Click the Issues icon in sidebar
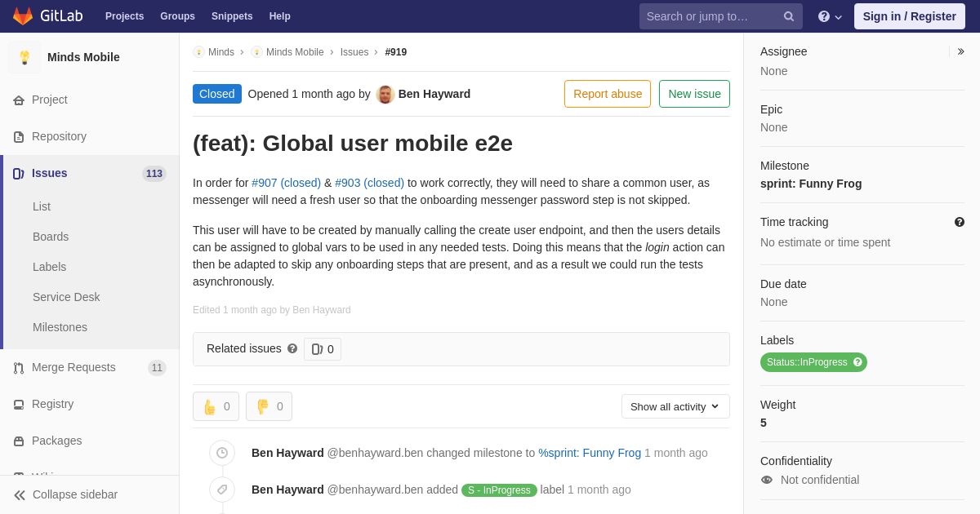Image resolution: width=980 pixels, height=514 pixels. pyautogui.click(x=19, y=174)
